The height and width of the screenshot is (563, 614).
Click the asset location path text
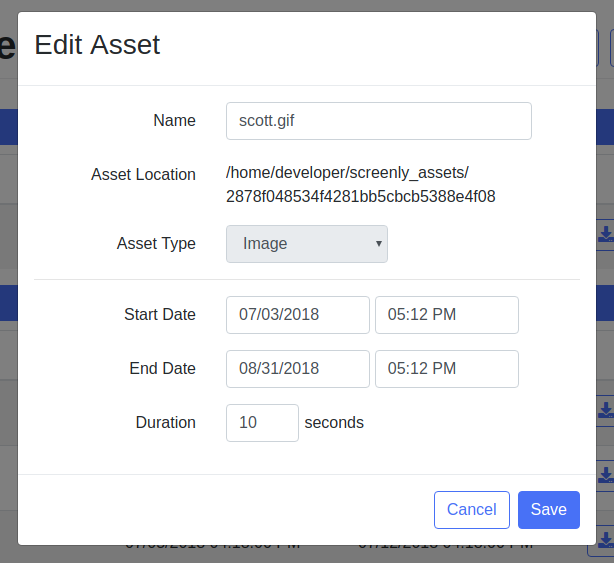click(x=361, y=184)
